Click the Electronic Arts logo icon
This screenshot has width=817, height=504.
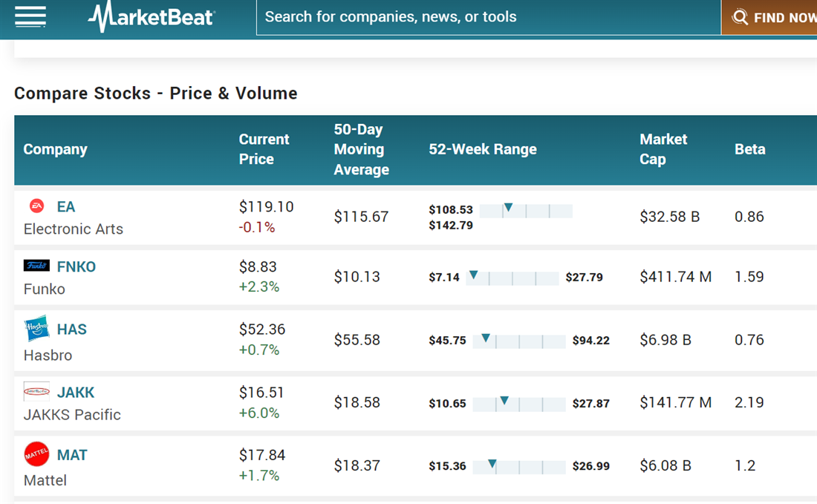[x=36, y=206]
